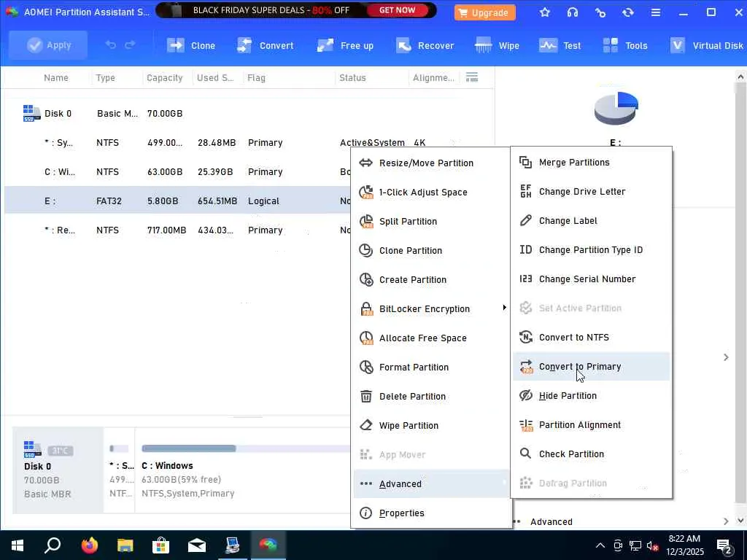Click the Split Partition icon
This screenshot has width=747, height=560.
[x=365, y=222]
